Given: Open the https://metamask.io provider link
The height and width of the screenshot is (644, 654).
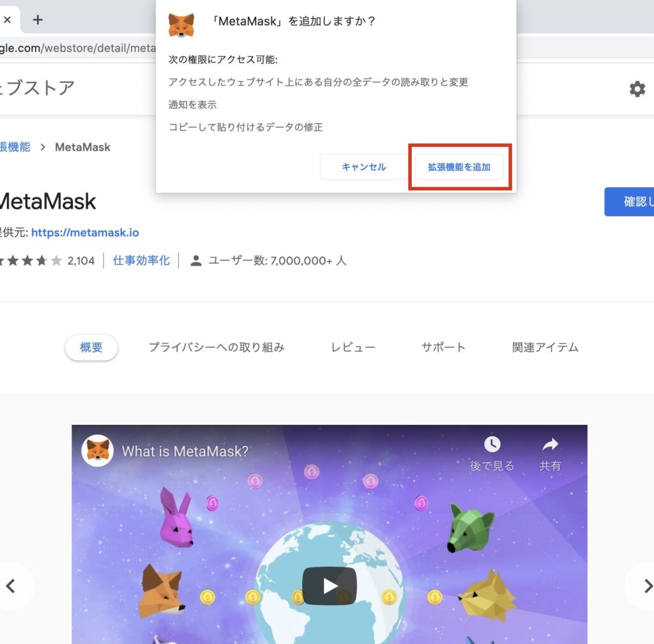Looking at the screenshot, I should coord(85,232).
